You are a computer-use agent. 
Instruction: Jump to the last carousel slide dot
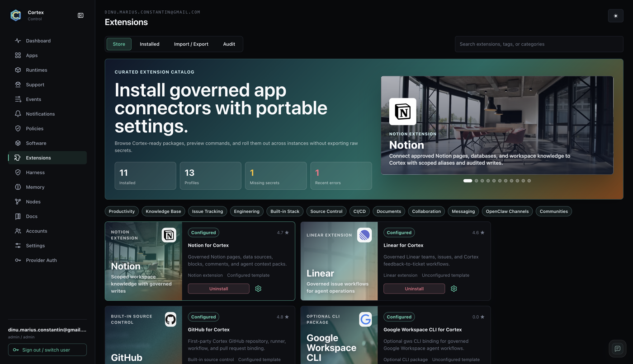click(529, 181)
